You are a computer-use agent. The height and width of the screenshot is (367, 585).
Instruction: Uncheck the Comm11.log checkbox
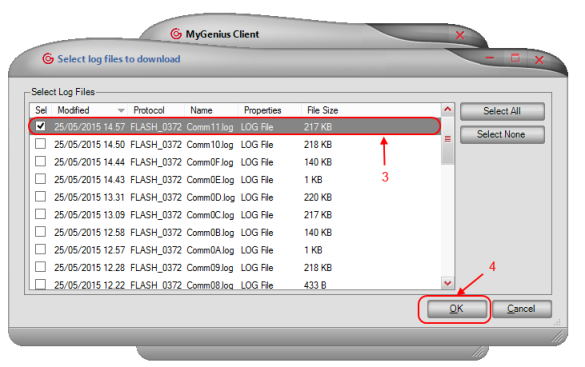point(40,126)
